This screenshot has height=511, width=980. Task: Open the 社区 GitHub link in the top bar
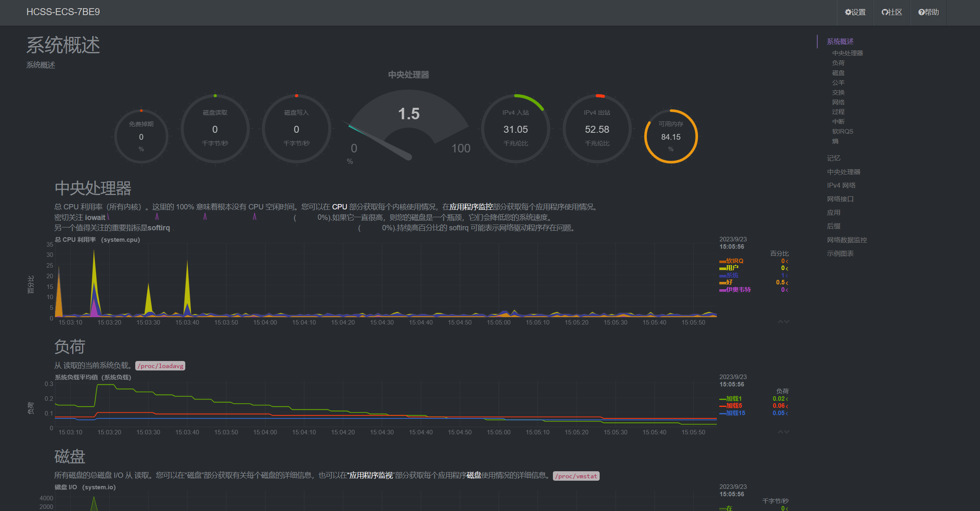[892, 12]
